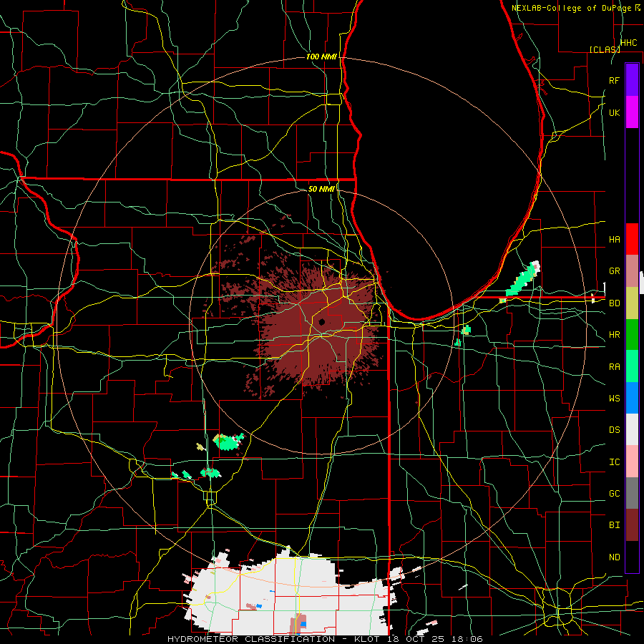The image size is (644, 644).
Task: Click the black radar site dot at KLOT
Action: pos(321,322)
